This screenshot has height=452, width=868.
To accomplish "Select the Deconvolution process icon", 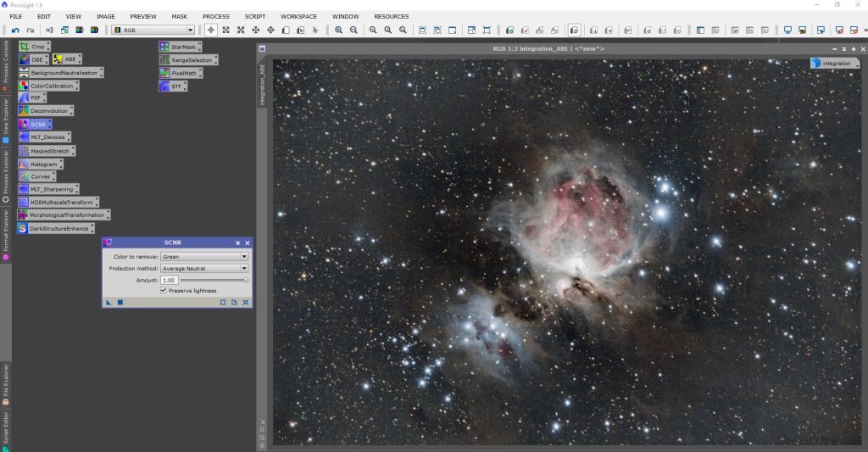I will (x=47, y=111).
